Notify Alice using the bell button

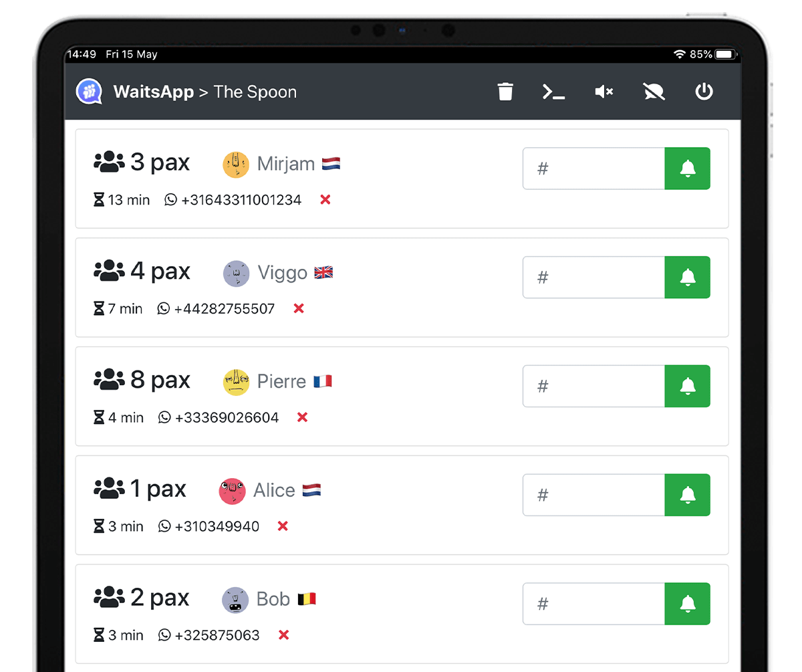(687, 495)
